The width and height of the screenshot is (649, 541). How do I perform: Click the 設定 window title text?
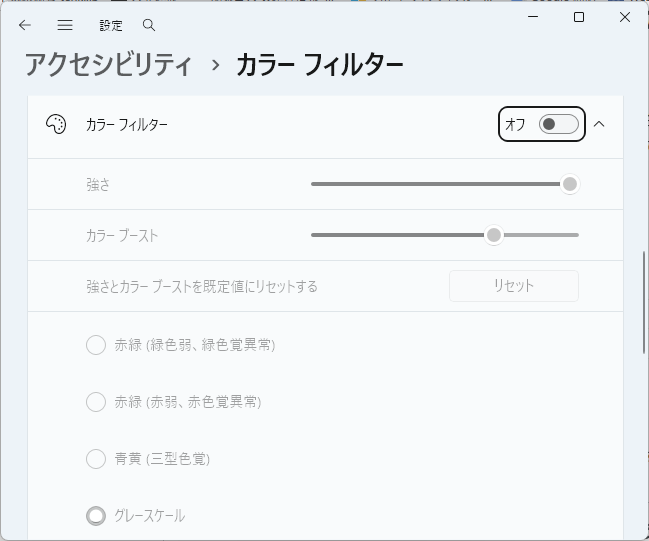pyautogui.click(x=111, y=26)
